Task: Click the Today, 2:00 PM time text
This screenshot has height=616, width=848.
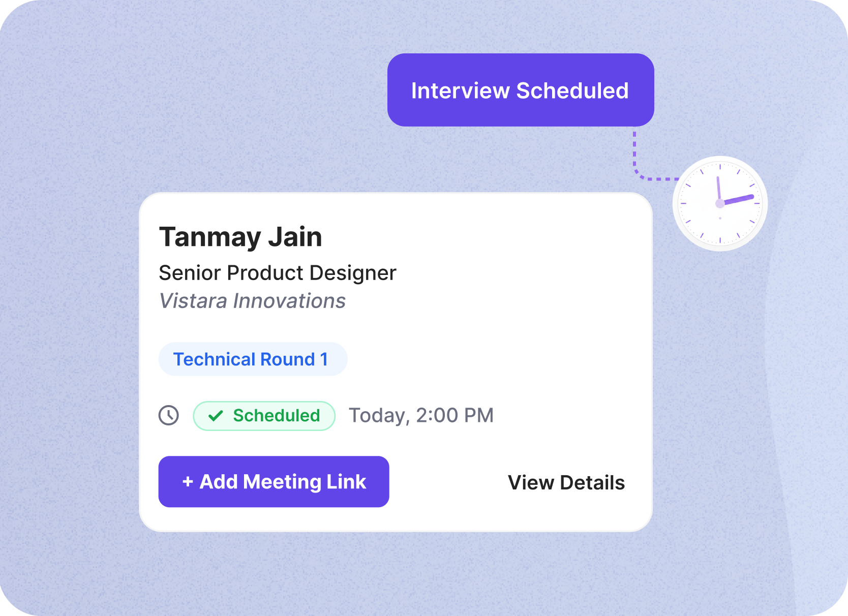Action: pyautogui.click(x=421, y=415)
